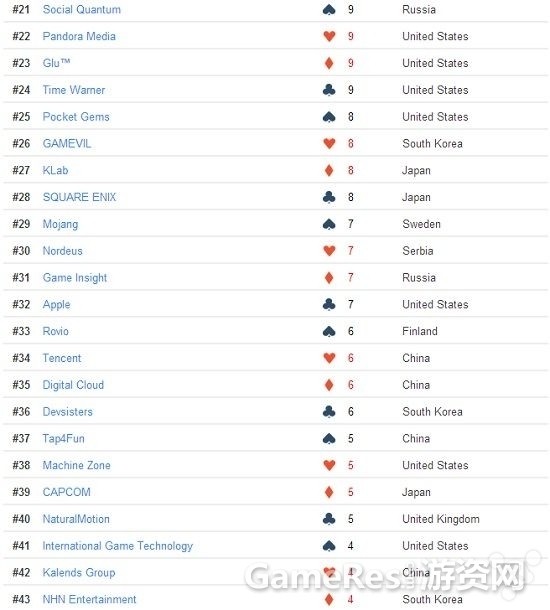Open the Pocket Gems company link
This screenshot has height=610, width=550.
click(x=76, y=117)
